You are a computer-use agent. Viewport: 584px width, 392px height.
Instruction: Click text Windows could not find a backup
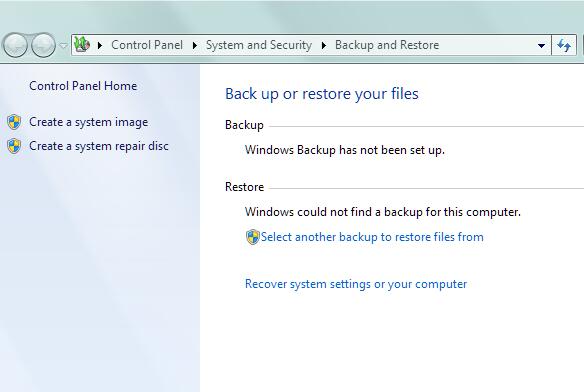[x=383, y=212]
